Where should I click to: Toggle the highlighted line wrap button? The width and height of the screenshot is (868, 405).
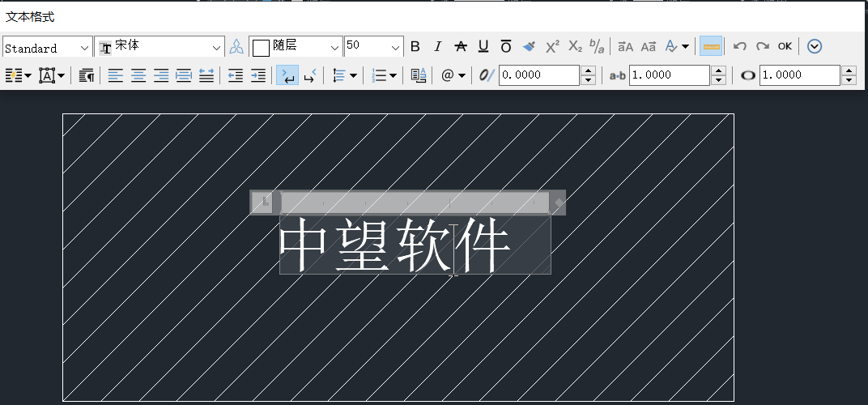pyautogui.click(x=287, y=75)
